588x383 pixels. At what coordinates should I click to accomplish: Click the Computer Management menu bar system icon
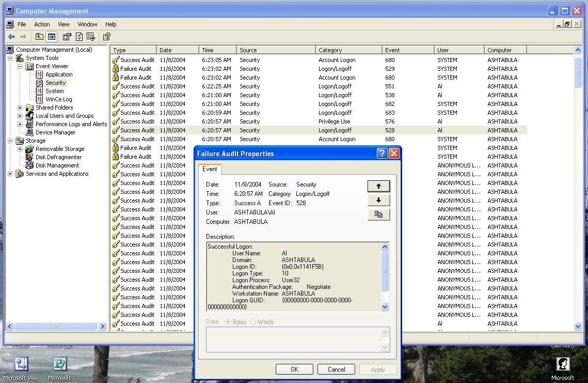pos(10,24)
